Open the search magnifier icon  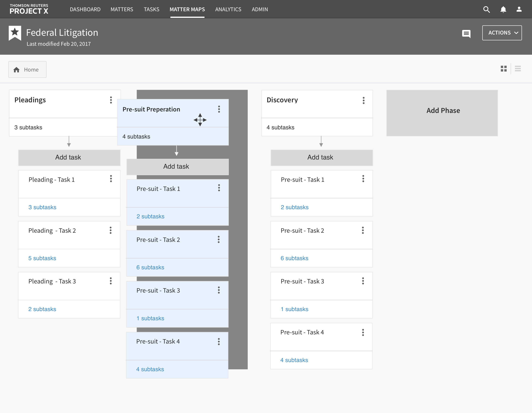click(486, 10)
